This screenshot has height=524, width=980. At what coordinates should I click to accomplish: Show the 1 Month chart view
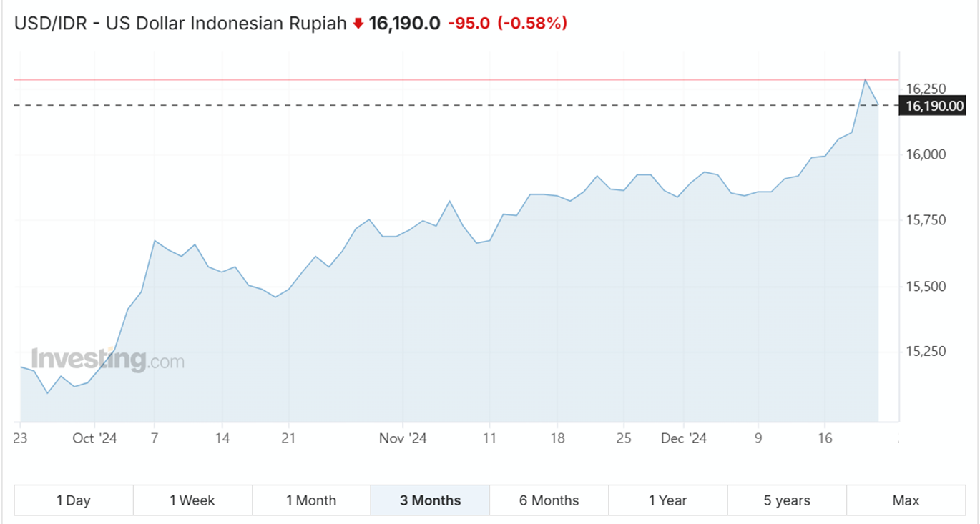311,500
